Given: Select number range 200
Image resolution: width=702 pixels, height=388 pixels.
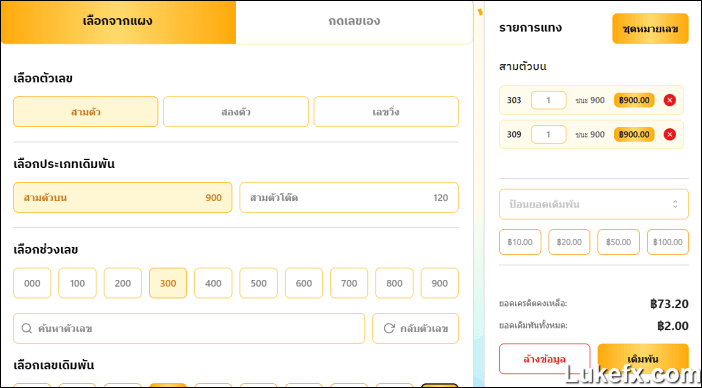Looking at the screenshot, I should coord(123,283).
